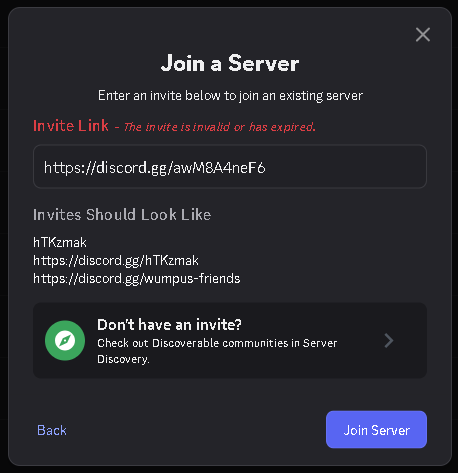The height and width of the screenshot is (473, 458).
Task: Click the invalid or expired error message
Action: [x=220, y=127]
